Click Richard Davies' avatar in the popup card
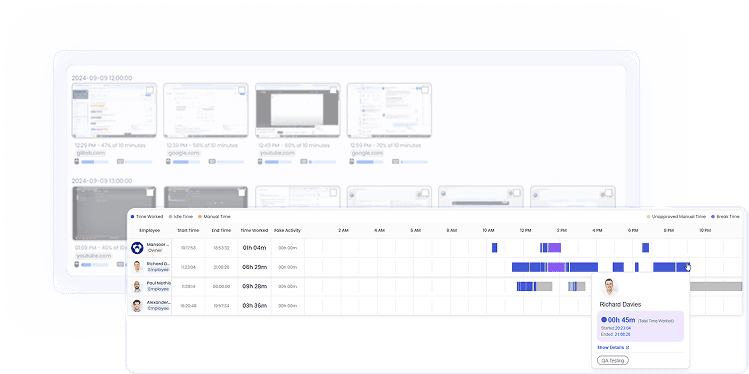Viewport: 749px width, 374px height. pyautogui.click(x=610, y=288)
